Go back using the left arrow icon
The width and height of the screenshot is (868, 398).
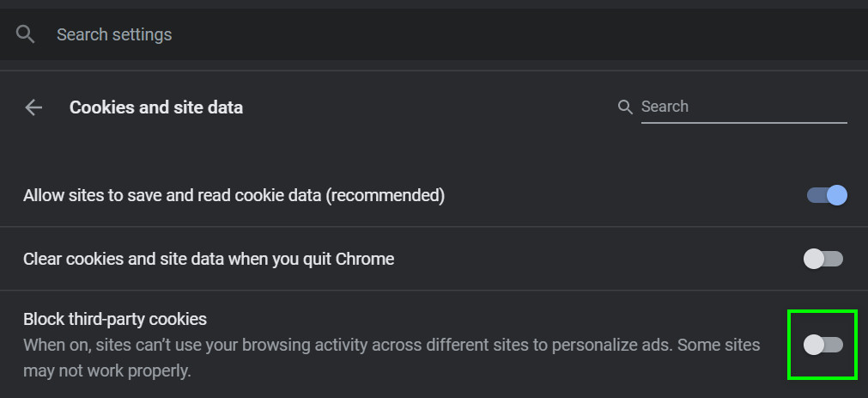click(33, 107)
